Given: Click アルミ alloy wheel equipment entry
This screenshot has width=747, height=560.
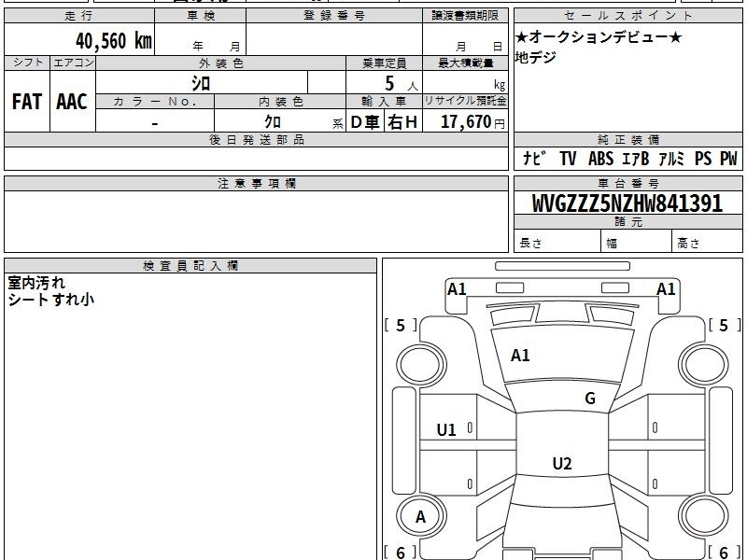Looking at the screenshot, I should tap(671, 158).
